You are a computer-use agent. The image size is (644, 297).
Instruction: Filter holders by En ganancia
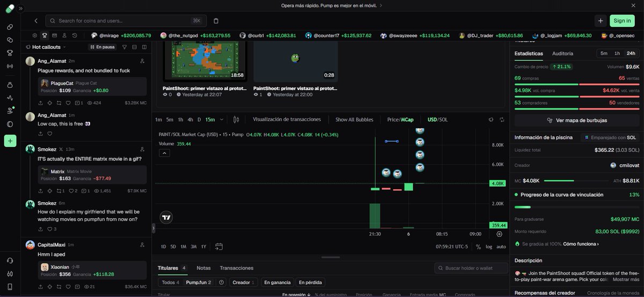[x=277, y=282]
